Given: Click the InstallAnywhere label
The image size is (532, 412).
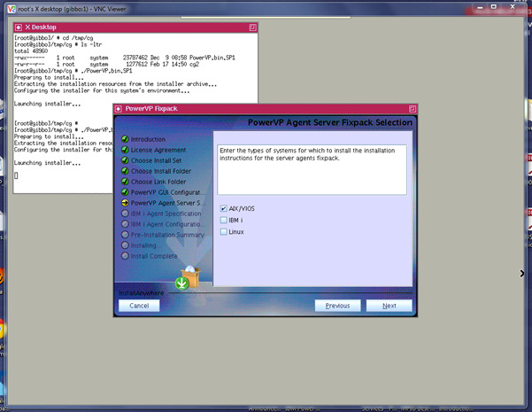Looking at the screenshot, I should pyautogui.click(x=141, y=292).
